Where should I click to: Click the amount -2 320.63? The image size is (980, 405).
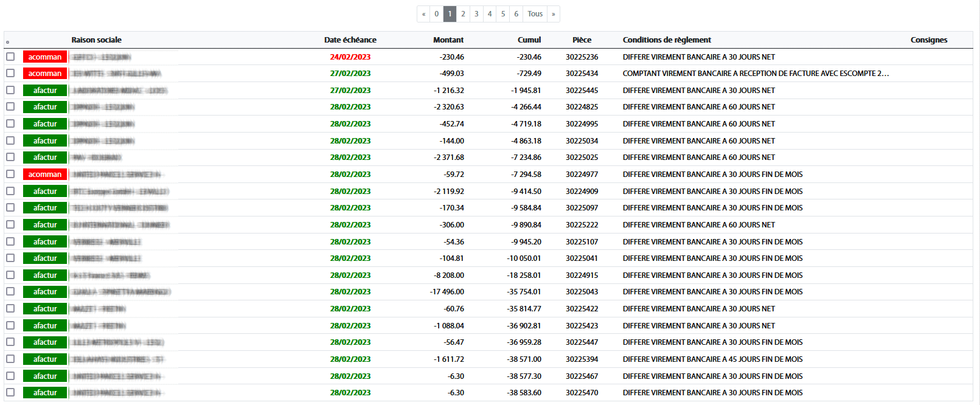(x=449, y=107)
